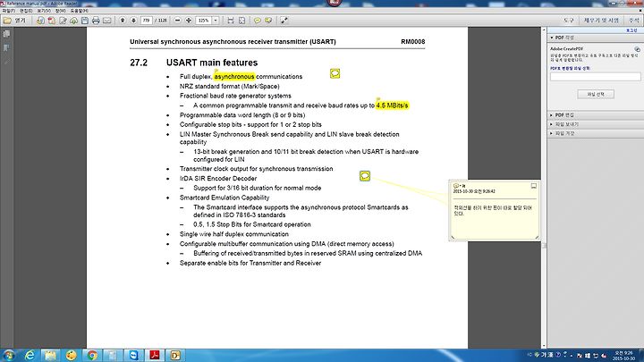Open page thumbnails panel in left sidebar
Screen dimensions: 644x362
6,34
